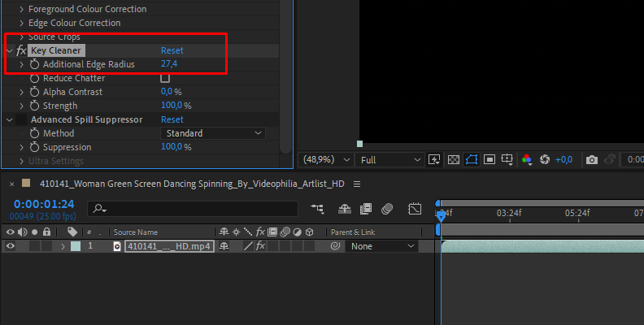
Task: Toggle the solo switch for layer 1
Action: 34,246
